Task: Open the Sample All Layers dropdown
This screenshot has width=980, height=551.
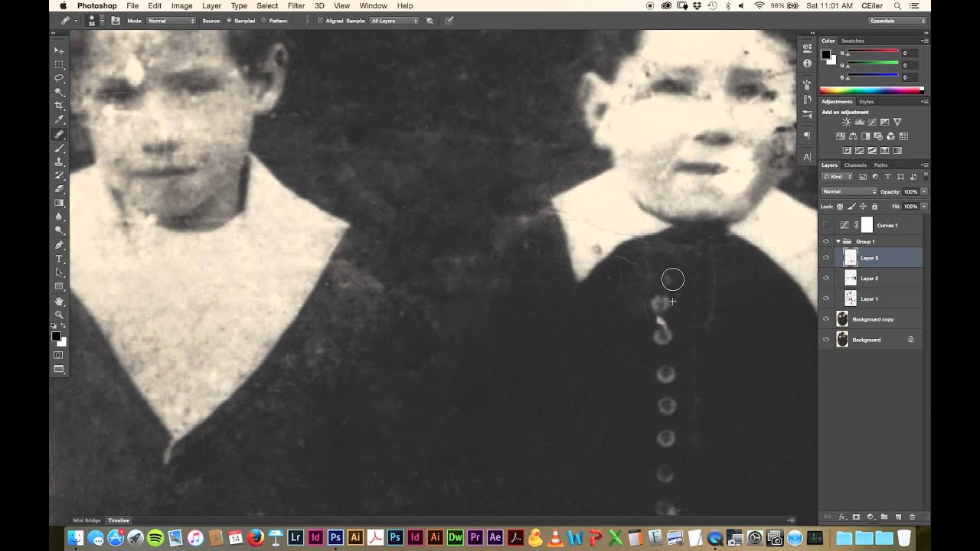Action: tap(394, 21)
